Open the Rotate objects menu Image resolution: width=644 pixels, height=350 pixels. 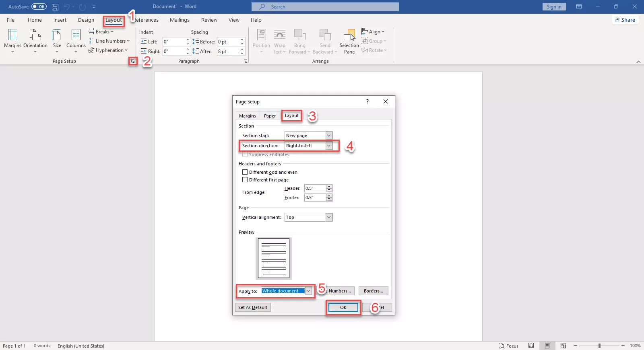(374, 50)
